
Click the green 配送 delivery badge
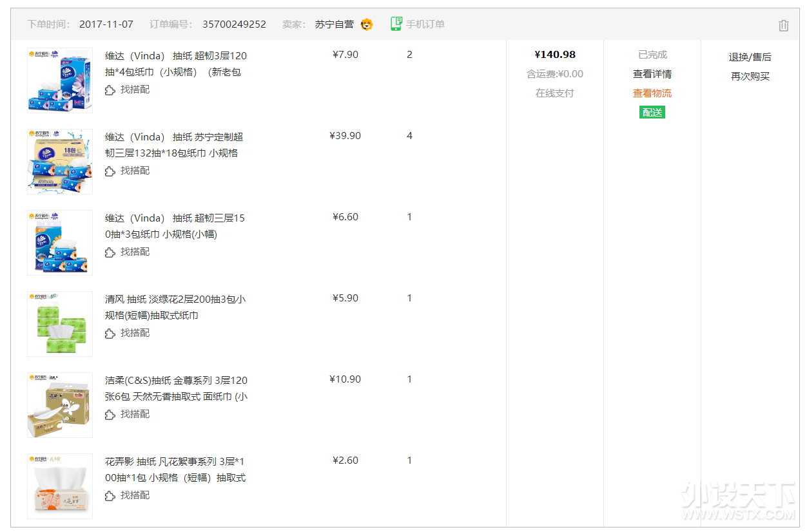tap(652, 113)
